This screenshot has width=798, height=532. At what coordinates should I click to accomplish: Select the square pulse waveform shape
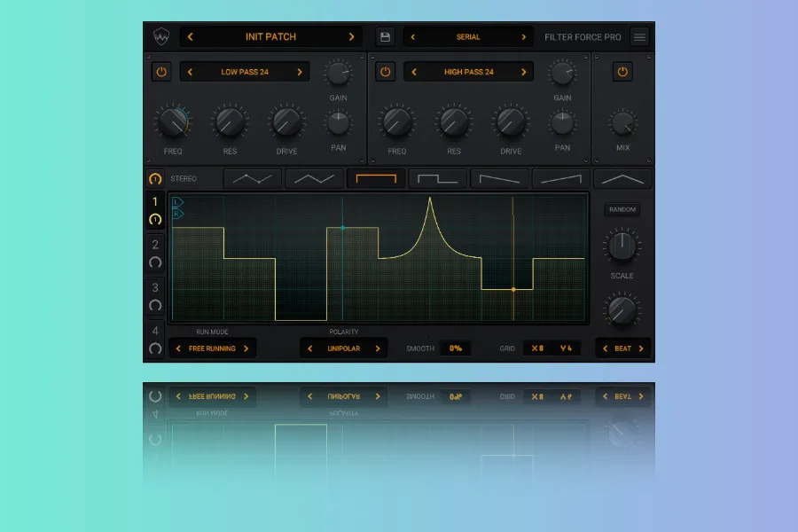click(376, 178)
